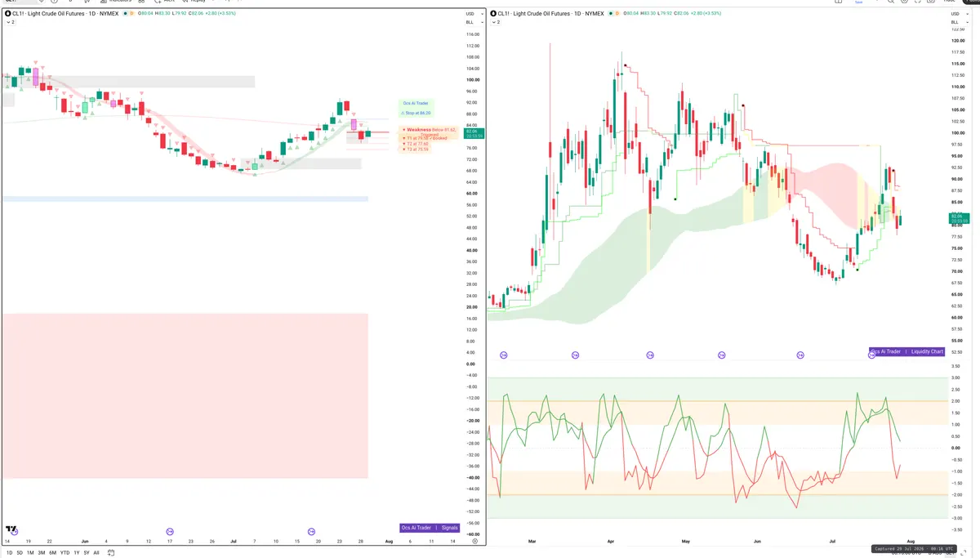Select the YTD time range

tap(65, 552)
